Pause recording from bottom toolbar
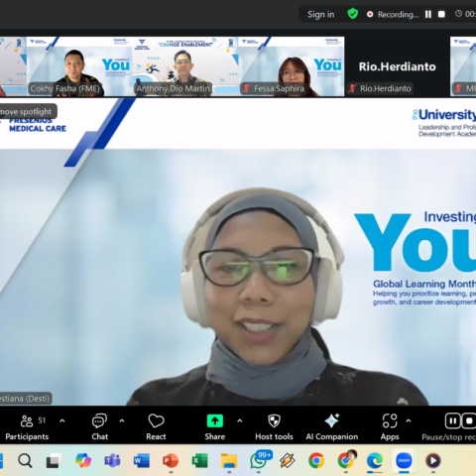 (452, 421)
